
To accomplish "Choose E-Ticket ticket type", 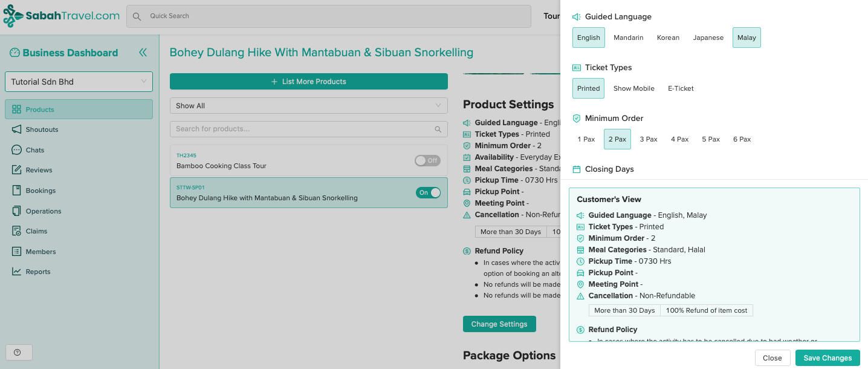I will click(x=681, y=88).
